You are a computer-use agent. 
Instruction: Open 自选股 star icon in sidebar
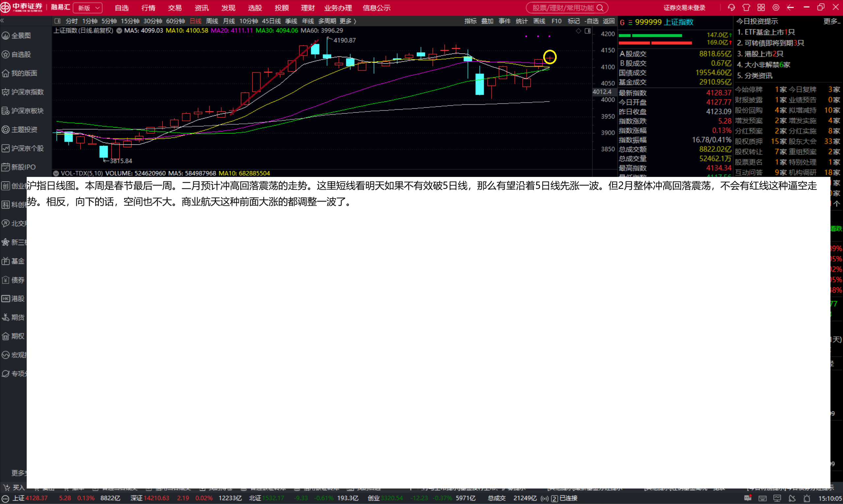(5, 54)
